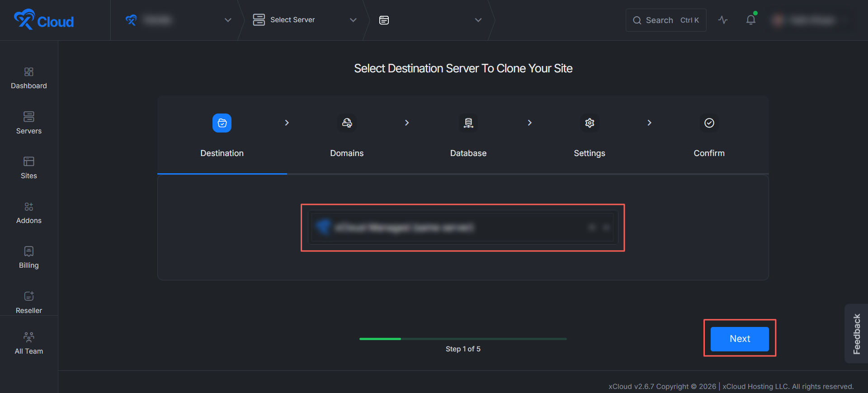This screenshot has height=393, width=868.
Task: Open Dashboard from the sidebar
Action: click(29, 78)
